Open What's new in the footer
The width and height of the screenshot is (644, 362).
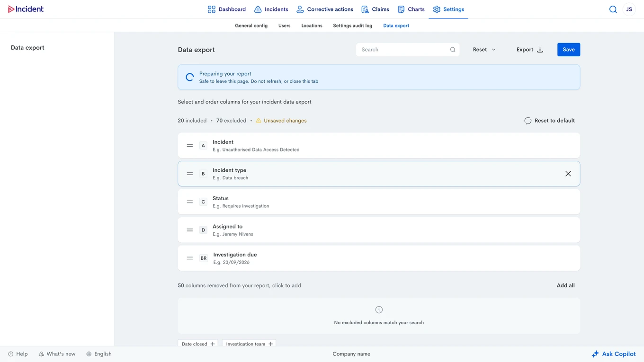(x=57, y=354)
